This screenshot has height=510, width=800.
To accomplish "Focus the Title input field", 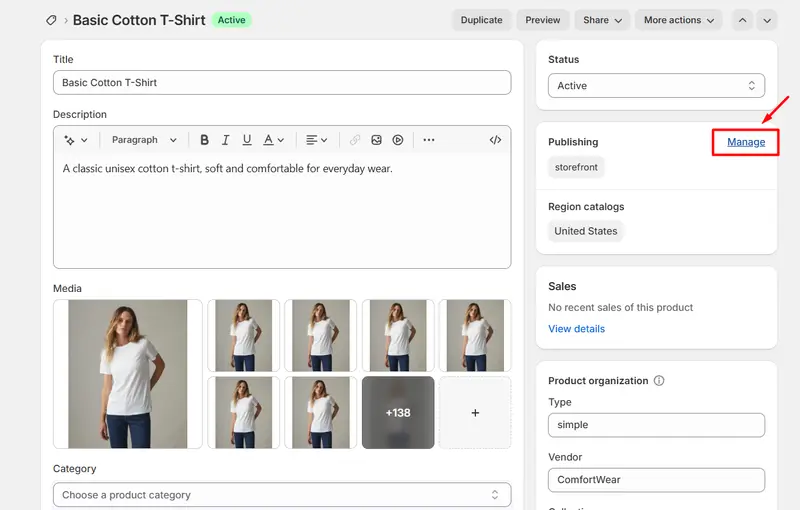I will coord(282,83).
